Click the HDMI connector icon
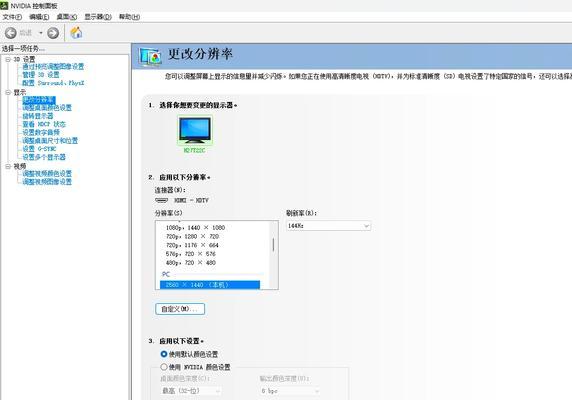The height and width of the screenshot is (400, 572). (161, 200)
